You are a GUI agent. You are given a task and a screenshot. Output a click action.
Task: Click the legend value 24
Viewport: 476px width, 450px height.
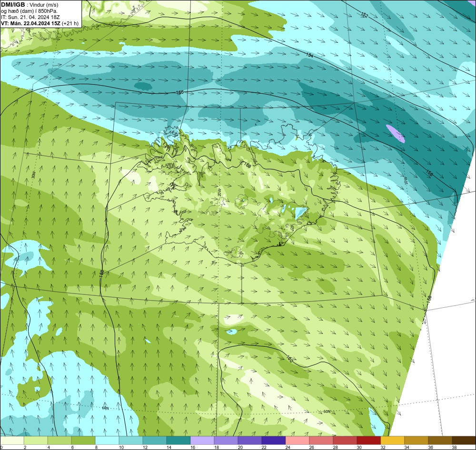(288, 447)
